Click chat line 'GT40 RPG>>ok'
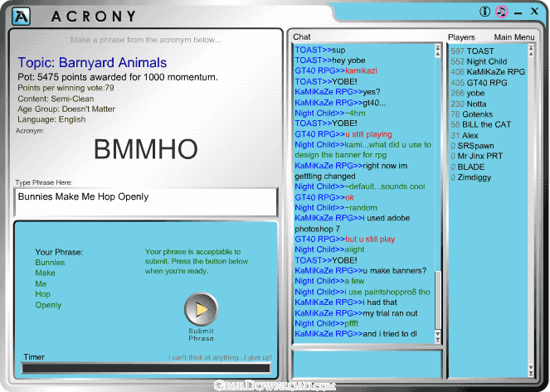This screenshot has height=392, width=550. (x=324, y=197)
